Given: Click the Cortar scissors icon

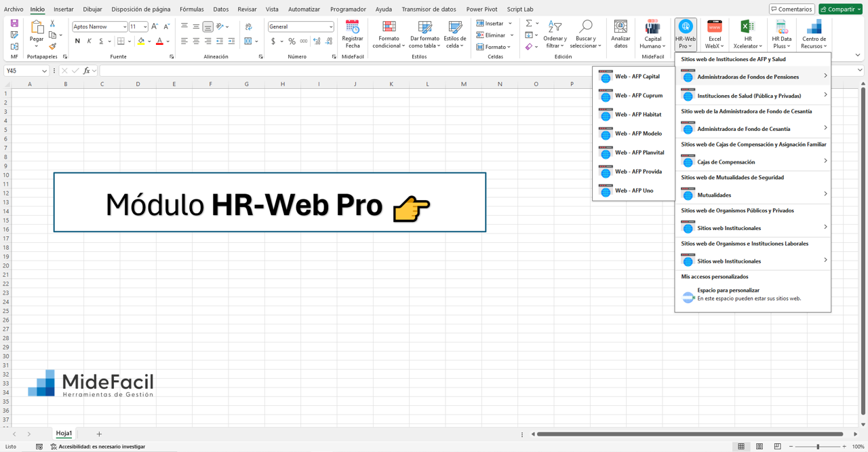Looking at the screenshot, I should pyautogui.click(x=52, y=23).
